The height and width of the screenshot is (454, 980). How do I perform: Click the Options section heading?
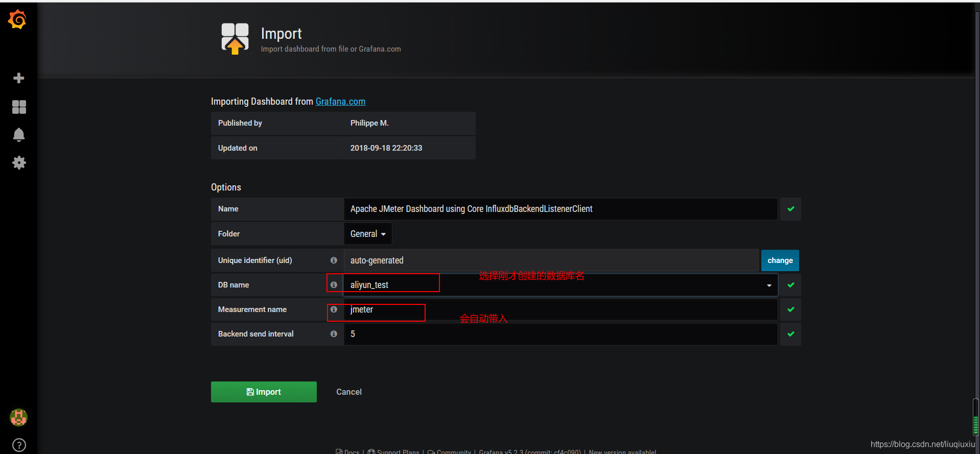tap(226, 187)
